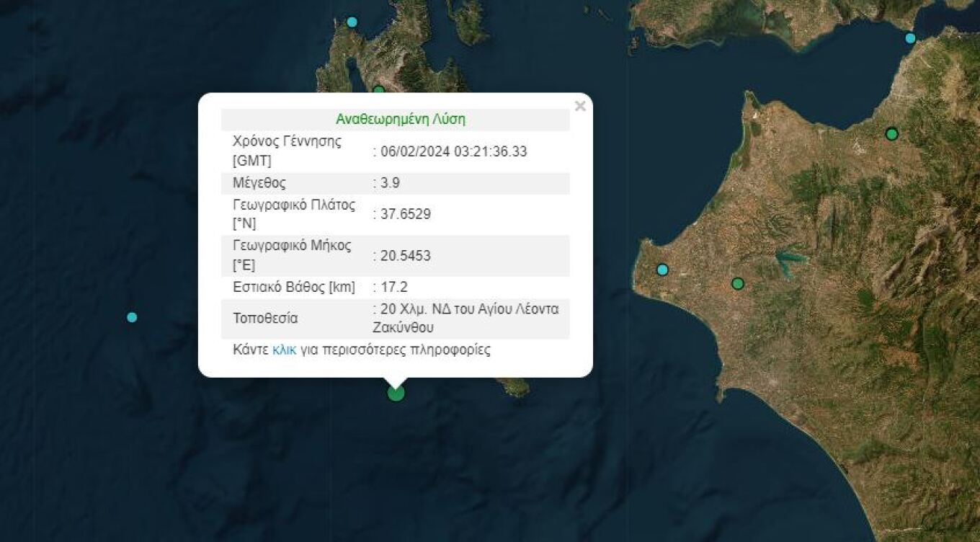Select green marker in northeastern Peloponnese mainland
This screenshot has width=980, height=542.
pyautogui.click(x=892, y=133)
